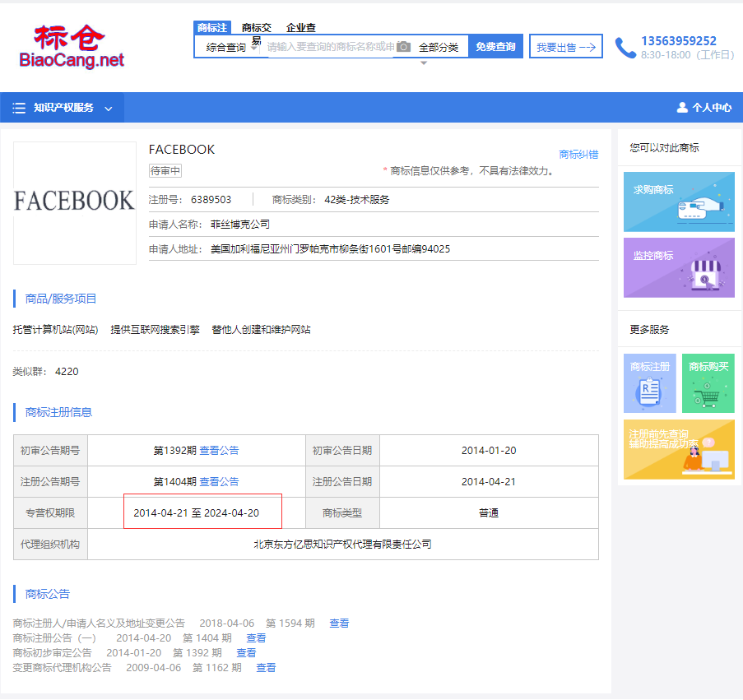Viewport: 743px width, 700px height.
Task: Click the date 2014-01-20 in 初审公告日期 row
Action: pos(489,451)
